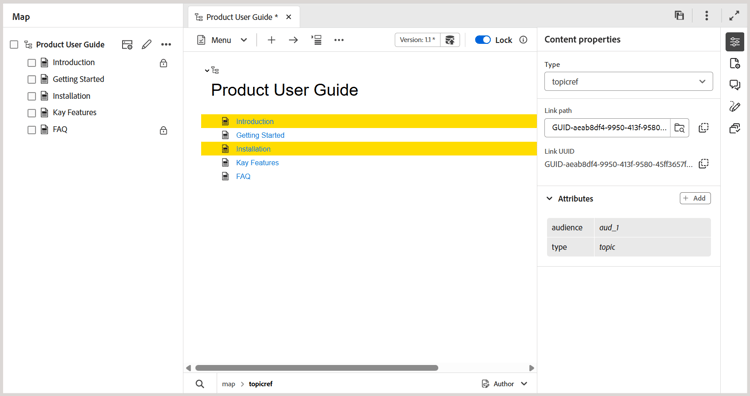Click the scroll right arrow in editor
This screenshot has width=750, height=396.
pos(531,368)
